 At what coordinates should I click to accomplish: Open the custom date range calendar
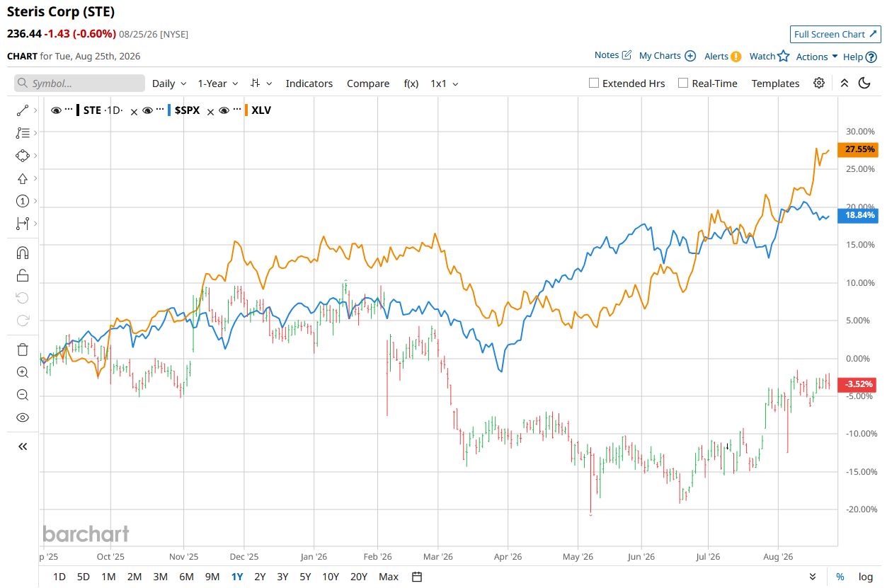(417, 577)
